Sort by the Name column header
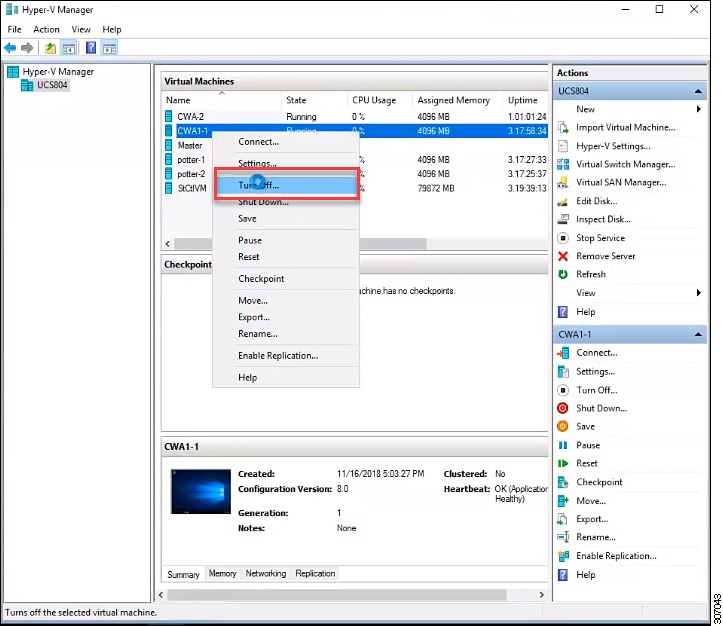Screen dimensions: 723x626 tap(221, 100)
